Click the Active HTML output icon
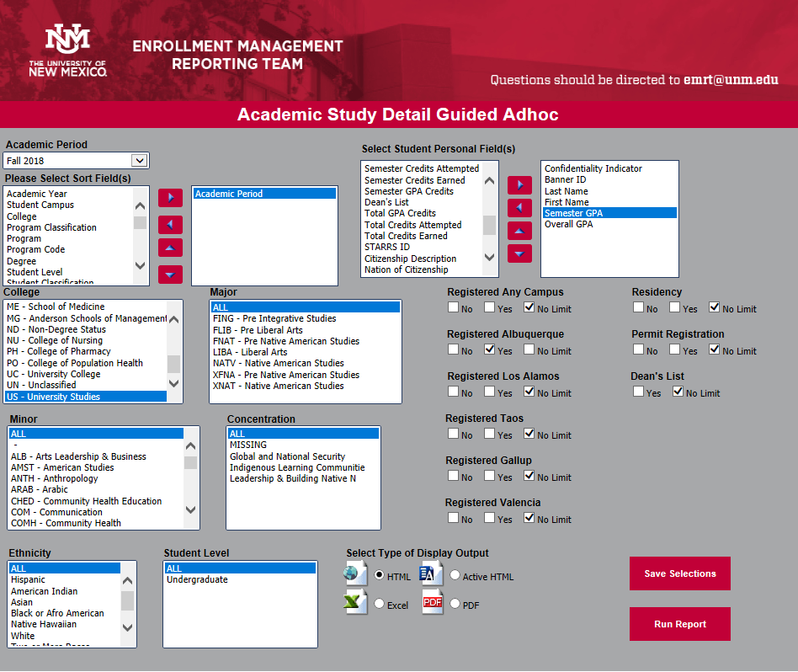Viewport: 798px width, 672px height. (x=432, y=573)
